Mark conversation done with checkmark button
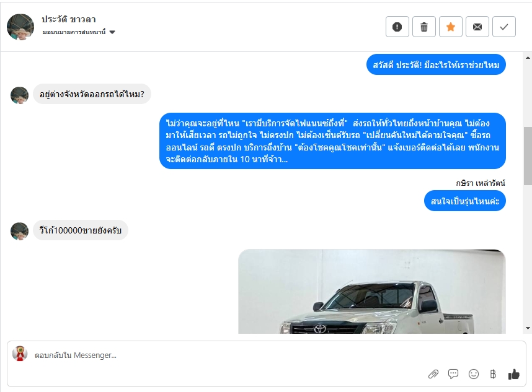This screenshot has width=532, height=392. pos(504,27)
